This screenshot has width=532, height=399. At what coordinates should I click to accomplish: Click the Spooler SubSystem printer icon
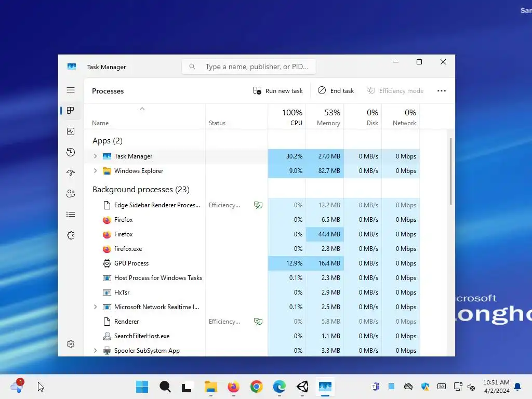107,351
